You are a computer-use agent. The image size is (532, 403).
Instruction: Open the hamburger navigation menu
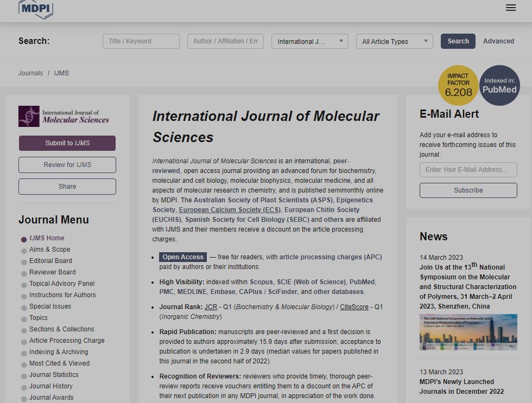(x=510, y=8)
